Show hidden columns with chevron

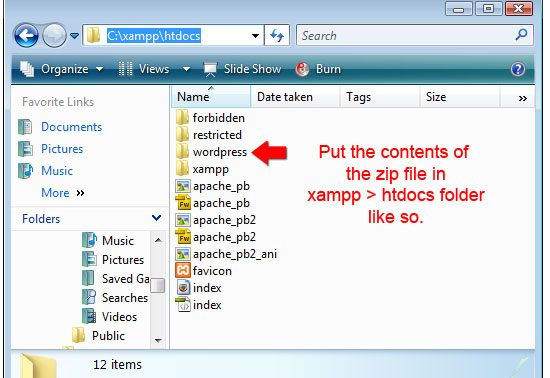[522, 99]
